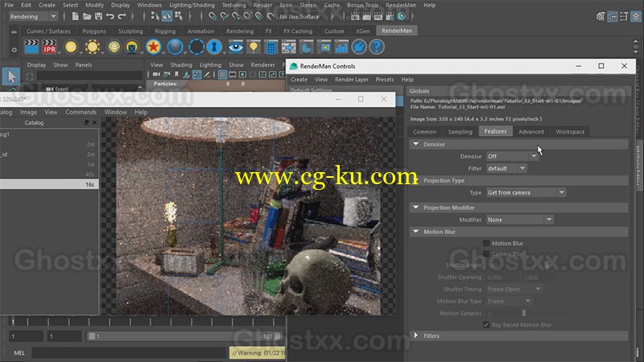The height and width of the screenshot is (362, 644).
Task: Open a scene with the folder icon
Action: 87,16
